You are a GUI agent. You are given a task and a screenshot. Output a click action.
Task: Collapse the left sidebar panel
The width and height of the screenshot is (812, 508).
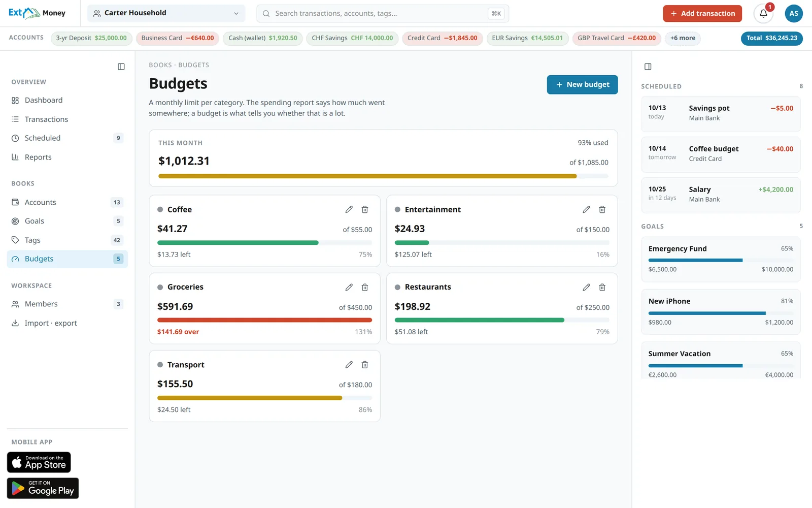tap(121, 67)
